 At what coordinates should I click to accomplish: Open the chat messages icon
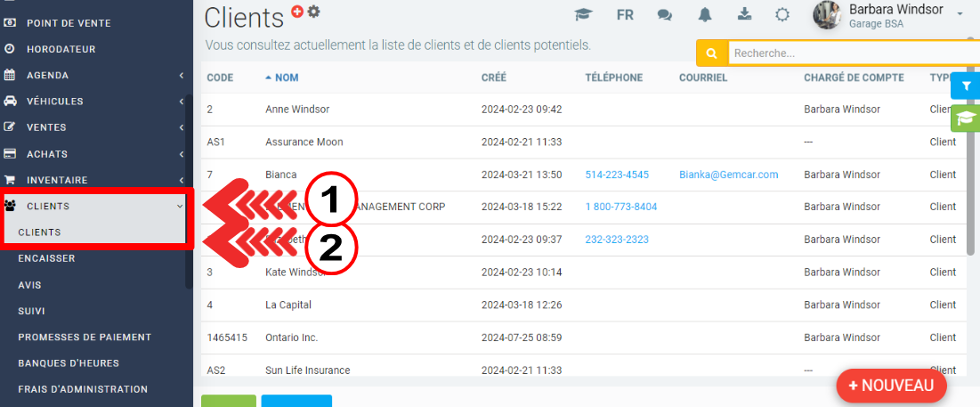664,15
